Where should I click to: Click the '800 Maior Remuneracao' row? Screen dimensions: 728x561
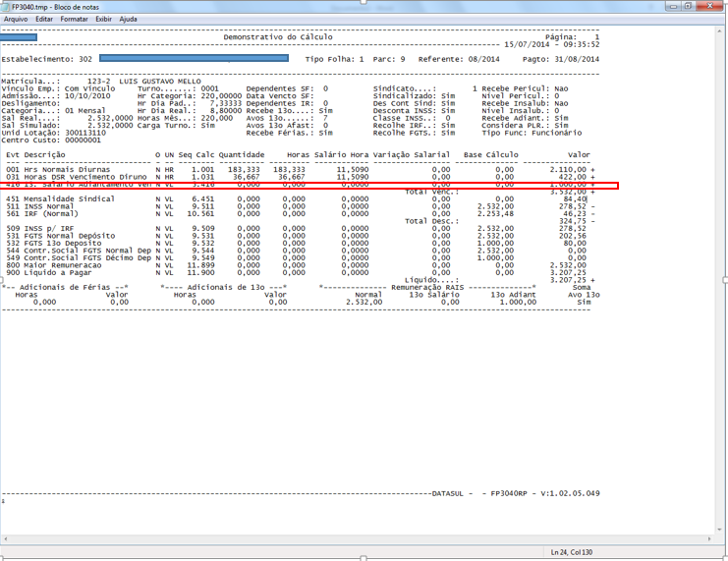coord(297,265)
